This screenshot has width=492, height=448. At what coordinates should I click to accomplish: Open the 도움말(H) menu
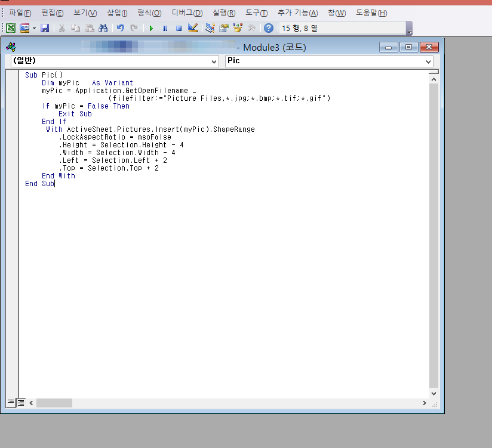point(371,13)
